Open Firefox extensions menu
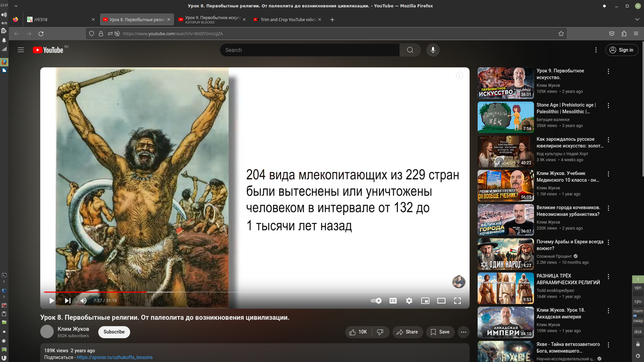This screenshot has width=644, height=362. tap(624, 34)
